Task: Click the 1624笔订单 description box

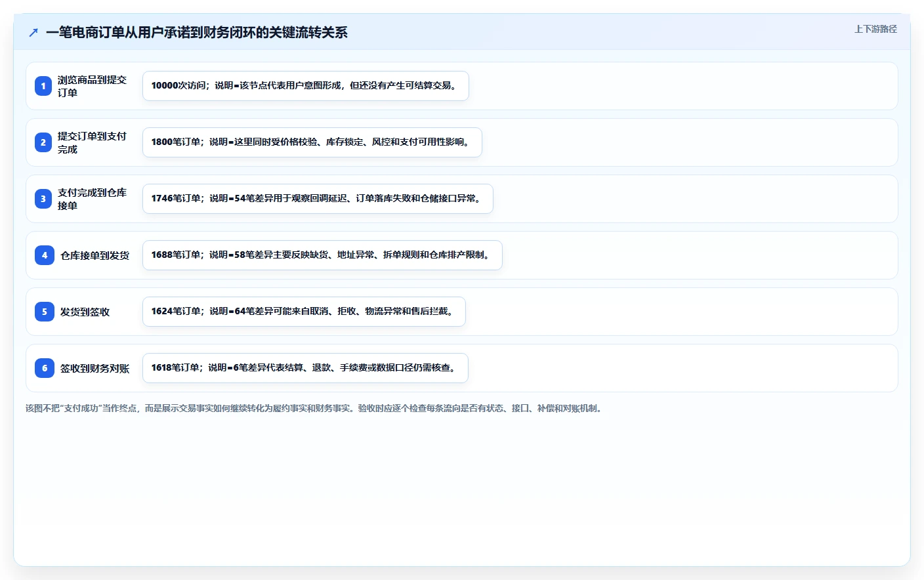Action: (x=304, y=312)
